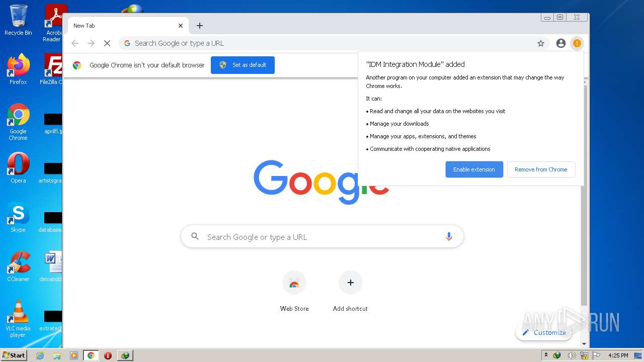Bookmark this page with the star icon
Image resolution: width=644 pixels, height=362 pixels.
click(541, 43)
